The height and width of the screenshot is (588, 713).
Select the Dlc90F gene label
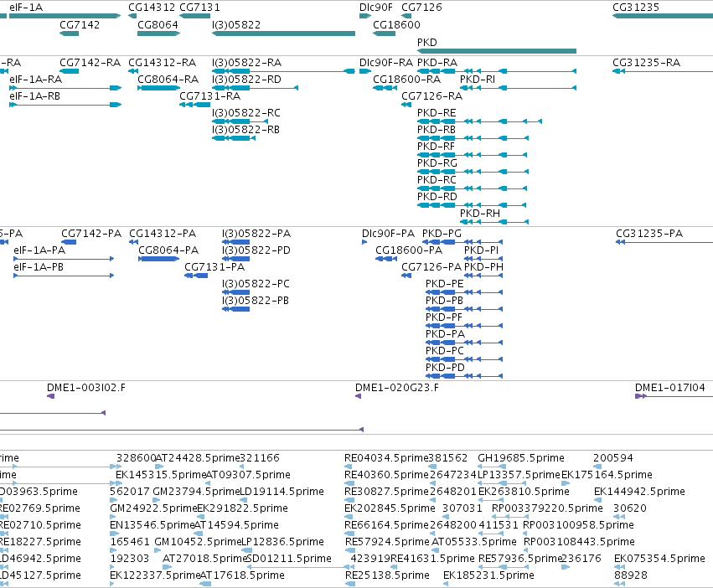pos(375,8)
